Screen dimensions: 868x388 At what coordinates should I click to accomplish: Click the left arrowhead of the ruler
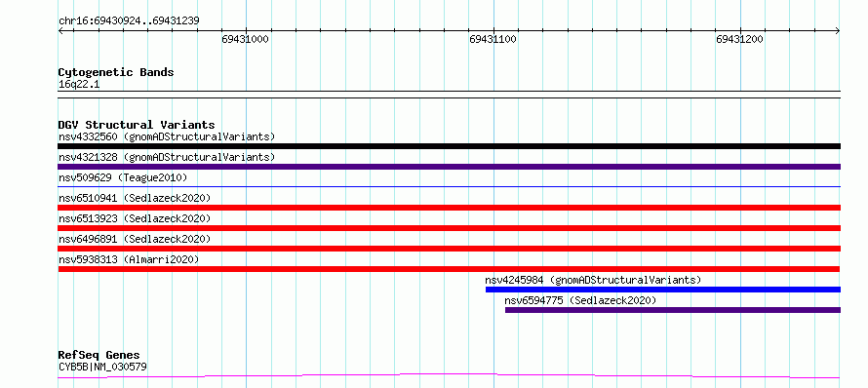point(60,31)
